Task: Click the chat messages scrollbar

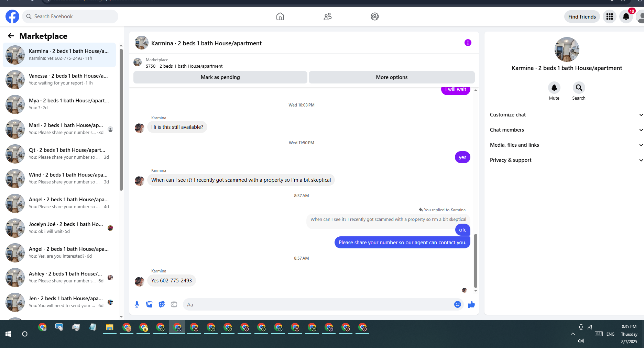Action: point(476,261)
